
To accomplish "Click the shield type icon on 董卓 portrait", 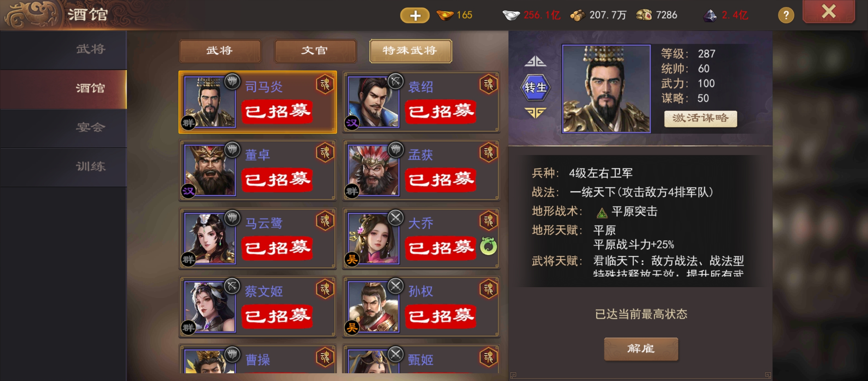I will coord(232,150).
